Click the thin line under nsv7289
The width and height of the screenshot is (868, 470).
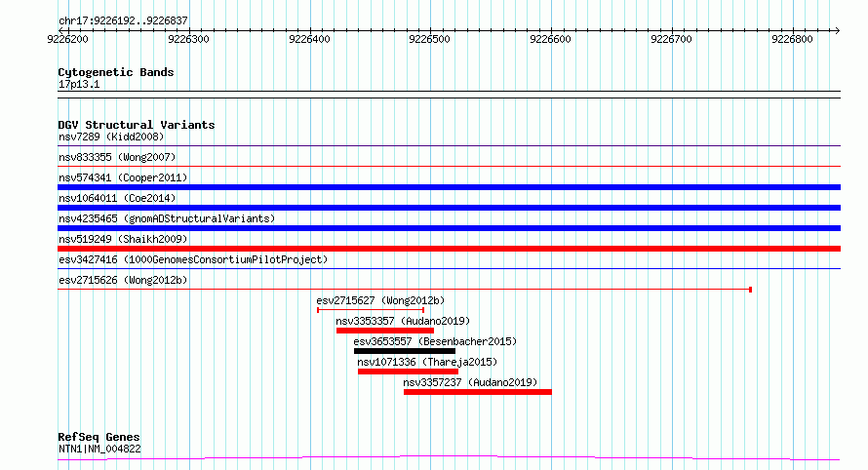point(449,146)
